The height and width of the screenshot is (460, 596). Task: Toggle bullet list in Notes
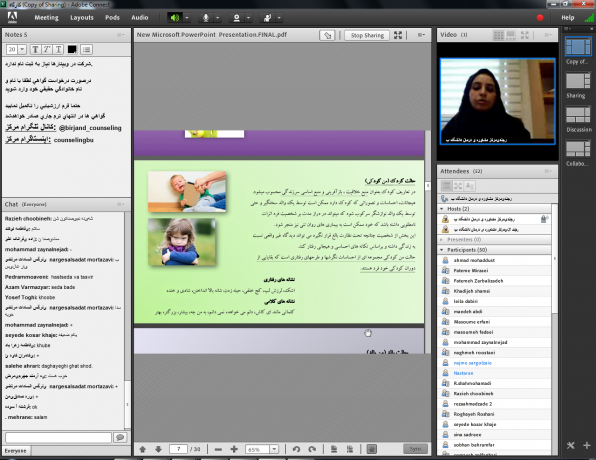pos(86,49)
